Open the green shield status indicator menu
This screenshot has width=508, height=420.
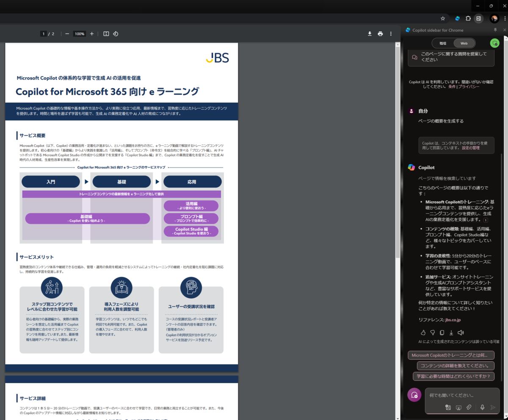(x=494, y=43)
